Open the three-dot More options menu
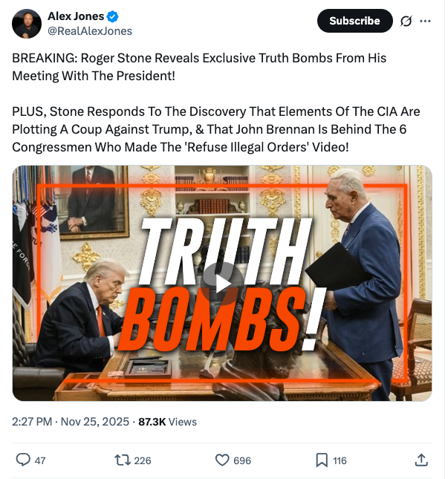Viewport: 448px width, 479px height. coord(425,21)
